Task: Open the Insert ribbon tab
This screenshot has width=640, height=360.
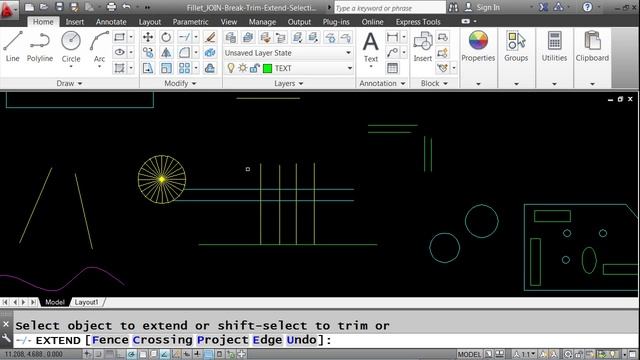Action: (x=75, y=22)
